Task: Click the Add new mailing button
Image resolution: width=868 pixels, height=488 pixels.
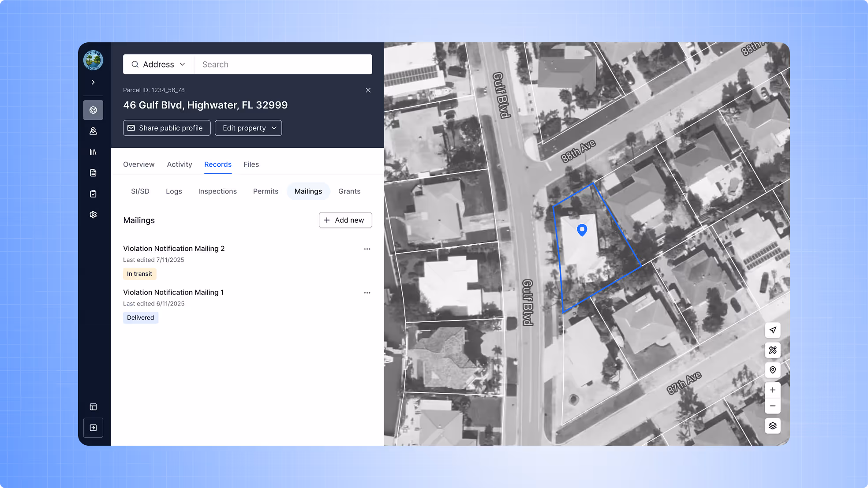Action: click(x=345, y=220)
